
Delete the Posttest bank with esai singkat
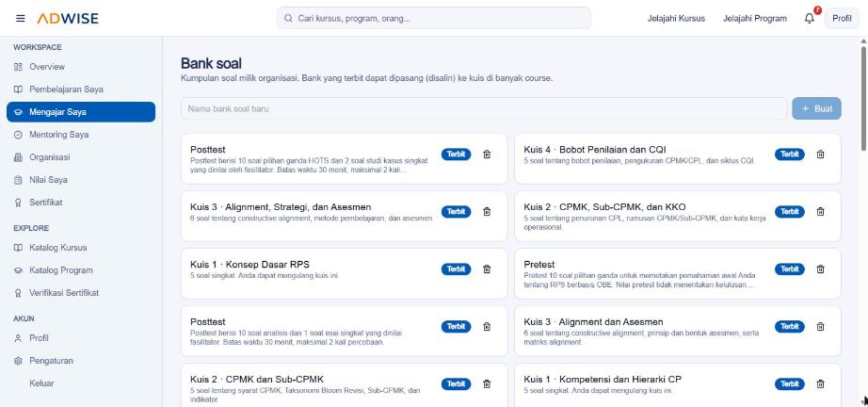(x=487, y=327)
